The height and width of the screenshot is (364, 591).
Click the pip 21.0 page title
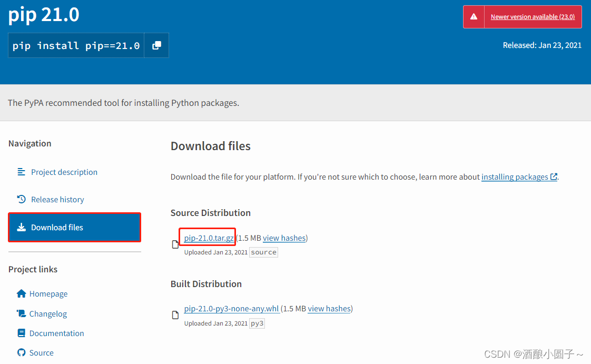(44, 15)
